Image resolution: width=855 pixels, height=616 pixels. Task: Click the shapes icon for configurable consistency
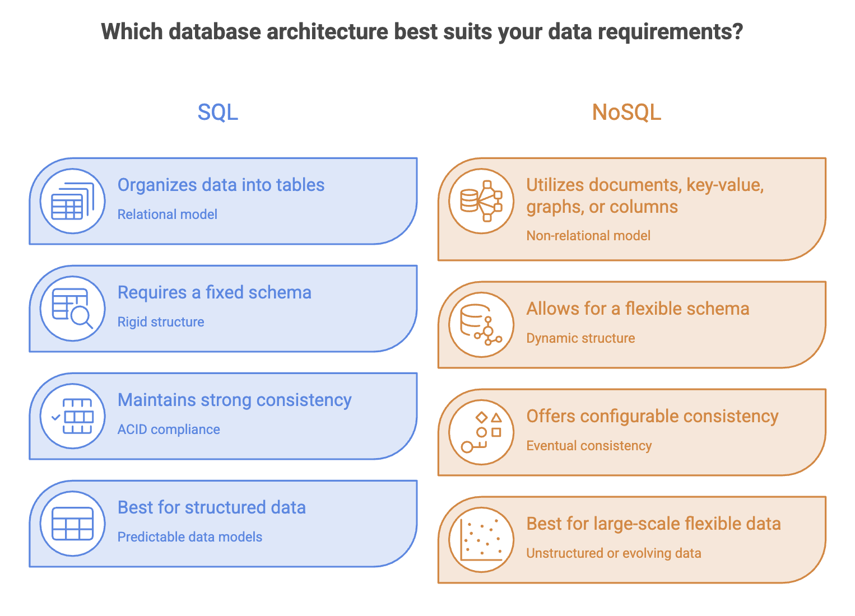pyautogui.click(x=481, y=432)
